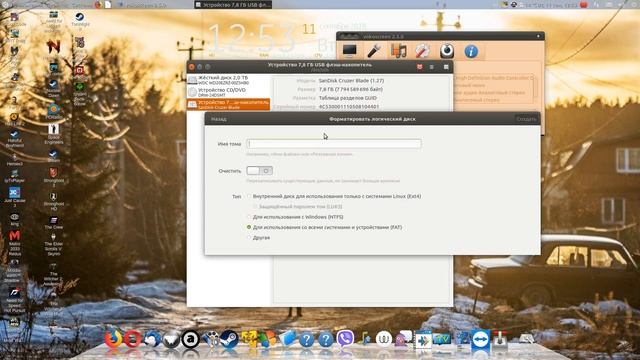Open the Disks window hamburger menu
640x360 pixels.
click(431, 67)
